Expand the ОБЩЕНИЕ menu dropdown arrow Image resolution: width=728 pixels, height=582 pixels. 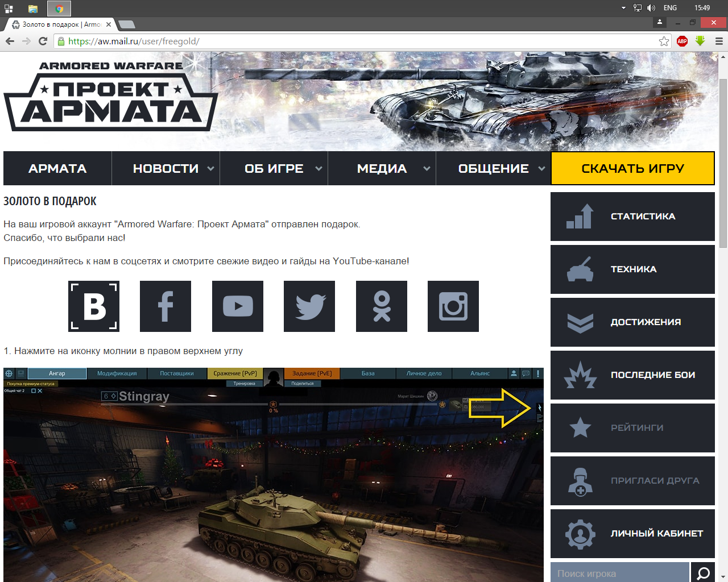541,169
